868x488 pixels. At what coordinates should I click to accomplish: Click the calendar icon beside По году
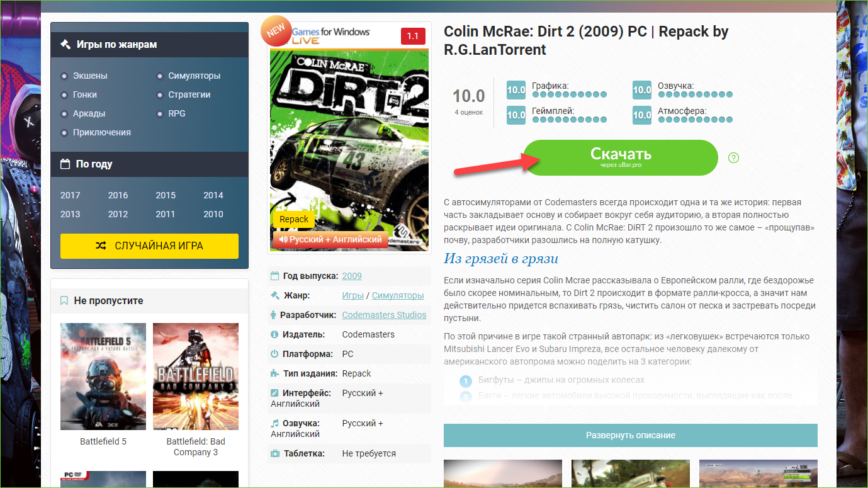(65, 164)
